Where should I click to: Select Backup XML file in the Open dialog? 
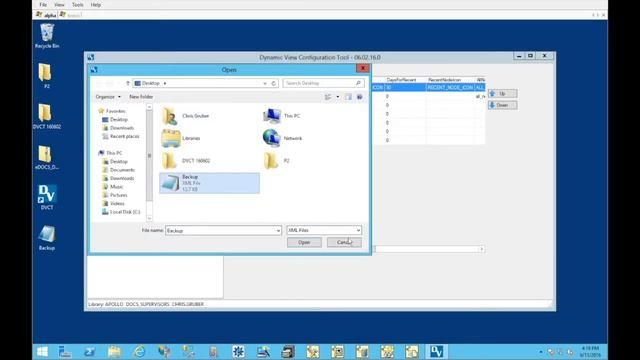coord(209,183)
